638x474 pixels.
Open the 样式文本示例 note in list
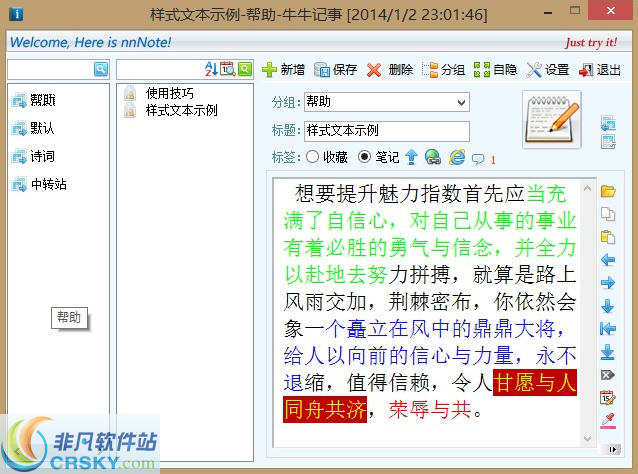[x=171, y=110]
